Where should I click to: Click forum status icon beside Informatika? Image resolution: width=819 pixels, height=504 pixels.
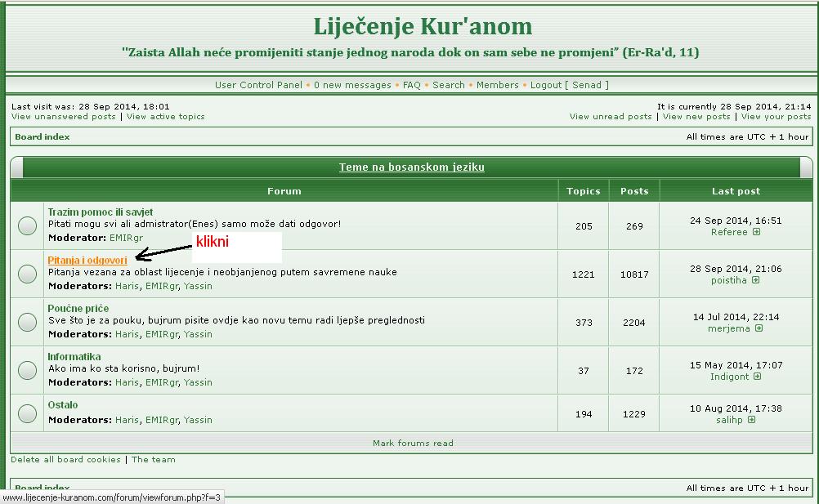(27, 370)
